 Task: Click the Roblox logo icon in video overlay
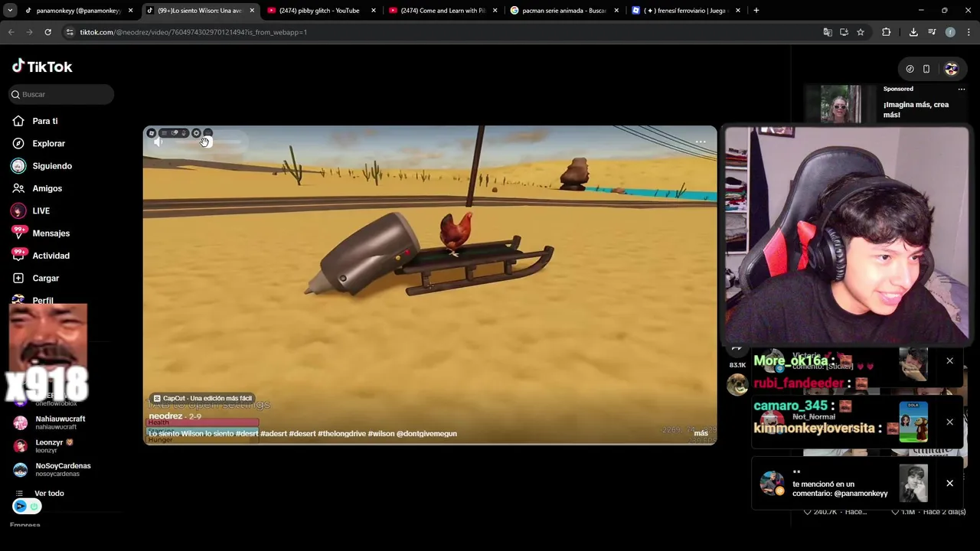(x=152, y=133)
